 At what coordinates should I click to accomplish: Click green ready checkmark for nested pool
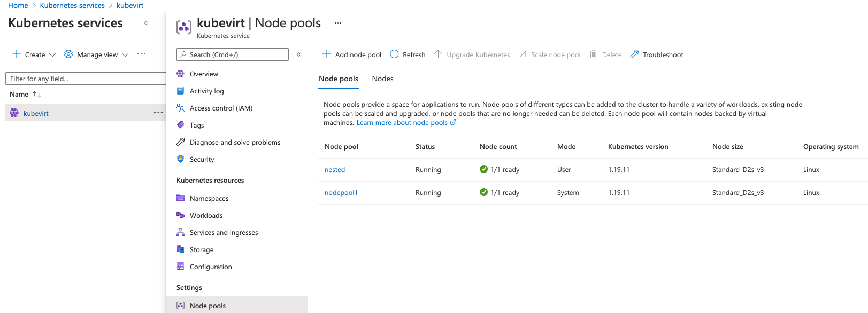point(483,169)
